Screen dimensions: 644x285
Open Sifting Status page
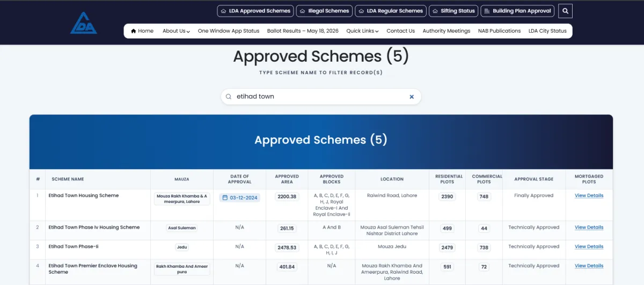click(453, 11)
